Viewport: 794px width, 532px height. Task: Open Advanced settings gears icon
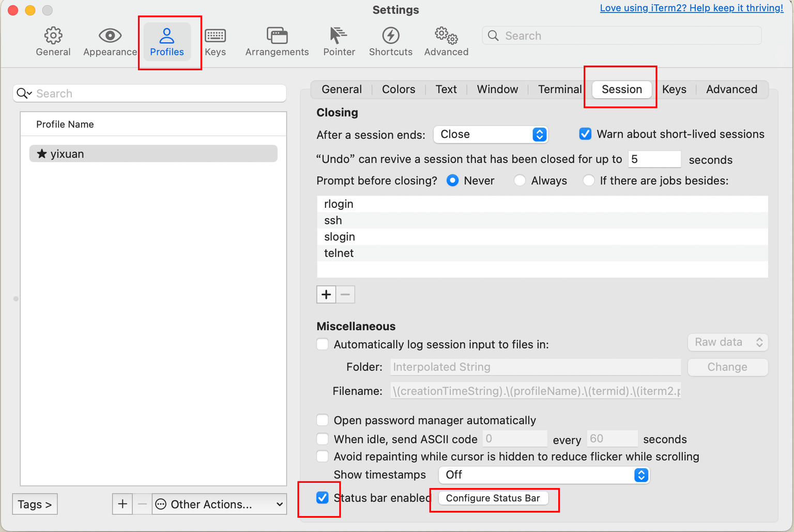446,36
